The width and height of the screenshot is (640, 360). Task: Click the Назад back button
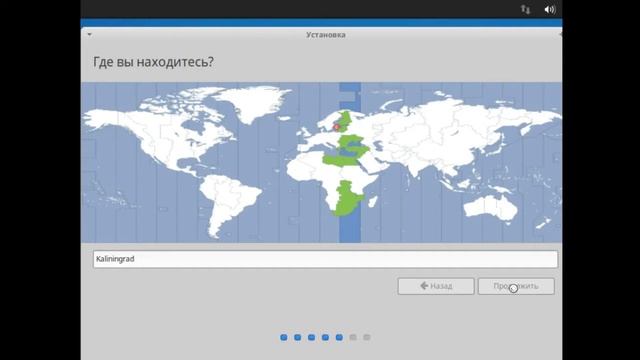click(436, 286)
